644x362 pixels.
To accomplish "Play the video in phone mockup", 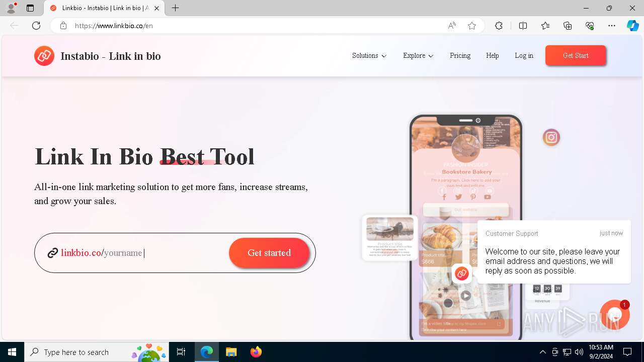I will click(466, 296).
